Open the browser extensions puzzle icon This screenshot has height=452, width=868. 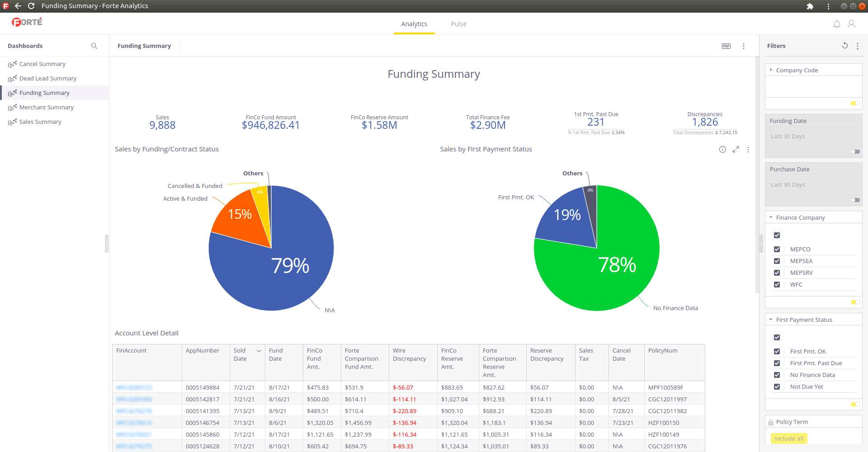click(x=810, y=6)
